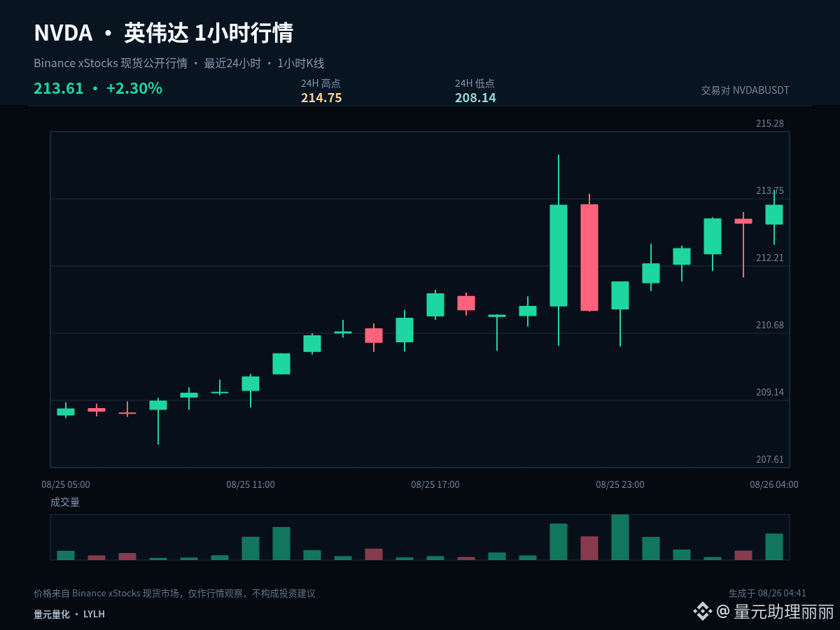Click the "08/25 05:00" time axis label
The width and height of the screenshot is (840, 630).
(66, 484)
